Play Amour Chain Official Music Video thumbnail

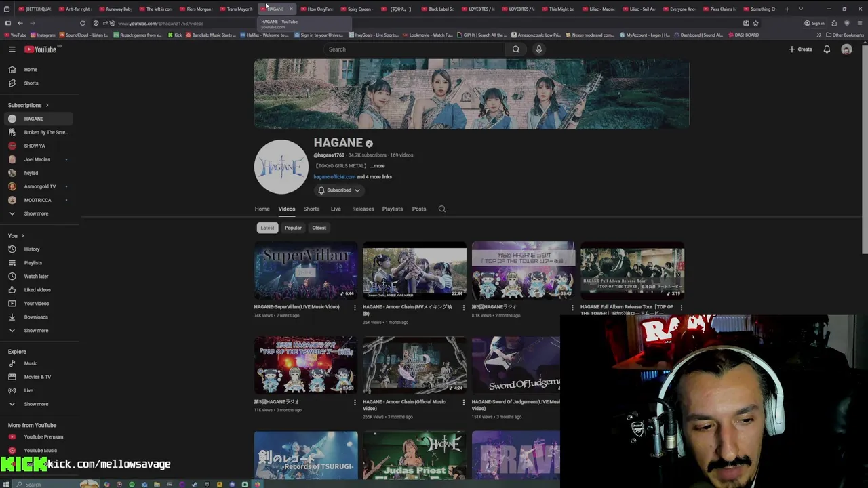coord(414,365)
